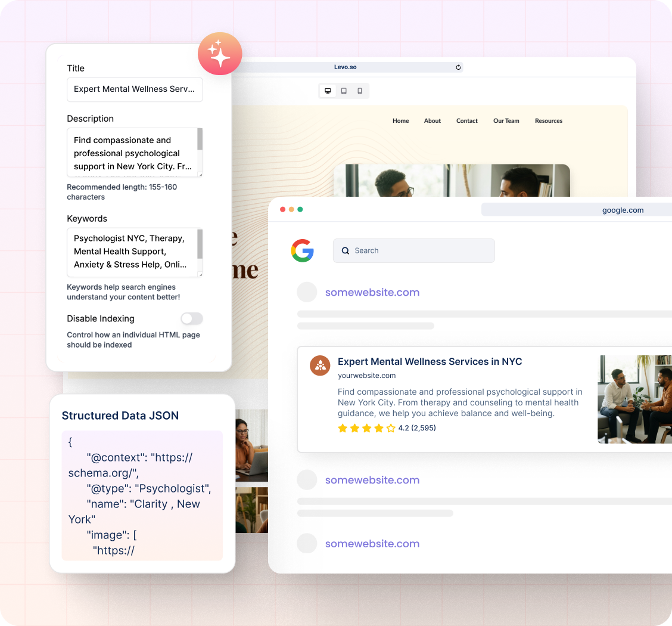Switch to tablet preview icon
This screenshot has height=626, width=672.
pos(344,91)
